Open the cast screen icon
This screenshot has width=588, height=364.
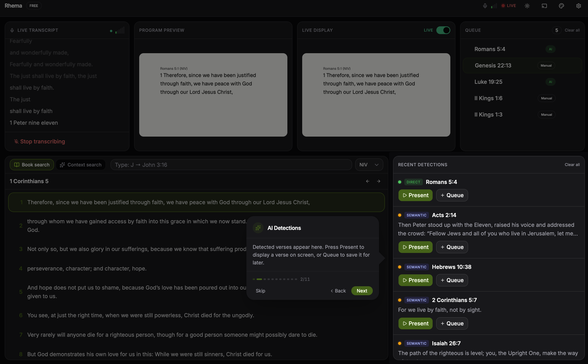click(544, 6)
